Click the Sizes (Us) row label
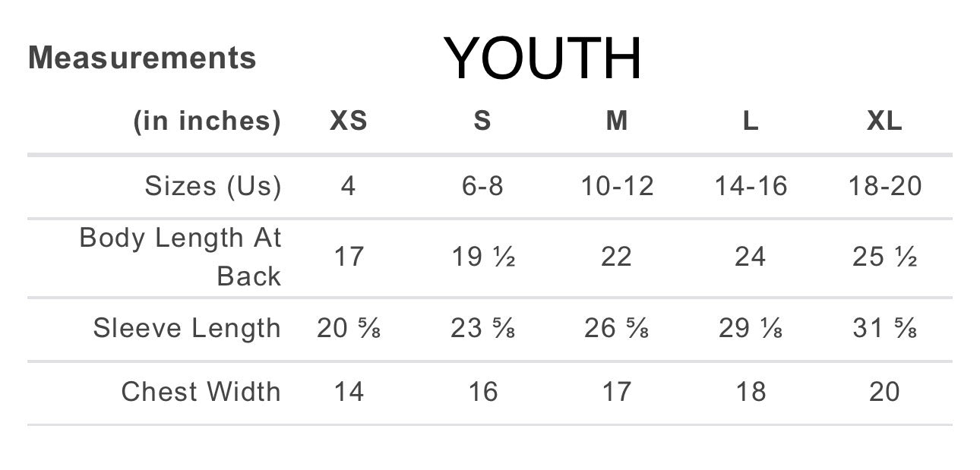 coord(213,186)
